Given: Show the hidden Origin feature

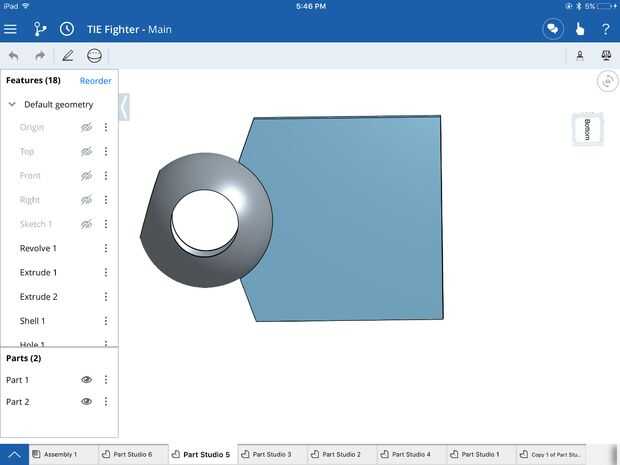Looking at the screenshot, I should click(87, 127).
